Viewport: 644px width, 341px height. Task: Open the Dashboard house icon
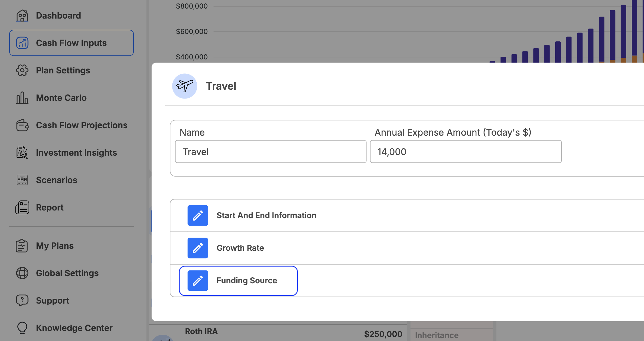22,15
